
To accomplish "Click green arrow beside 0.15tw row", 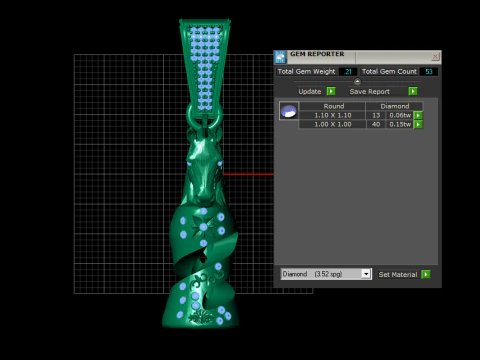I will pos(418,124).
